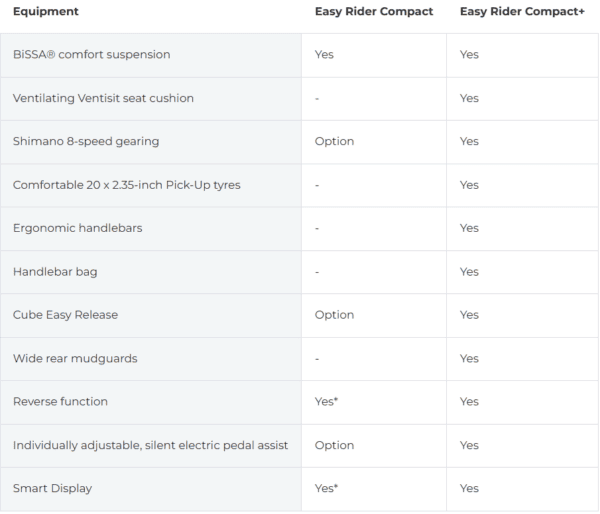This screenshot has height=514, width=600.
Task: Click the Wide rear mudguards label
Action: [x=75, y=359]
